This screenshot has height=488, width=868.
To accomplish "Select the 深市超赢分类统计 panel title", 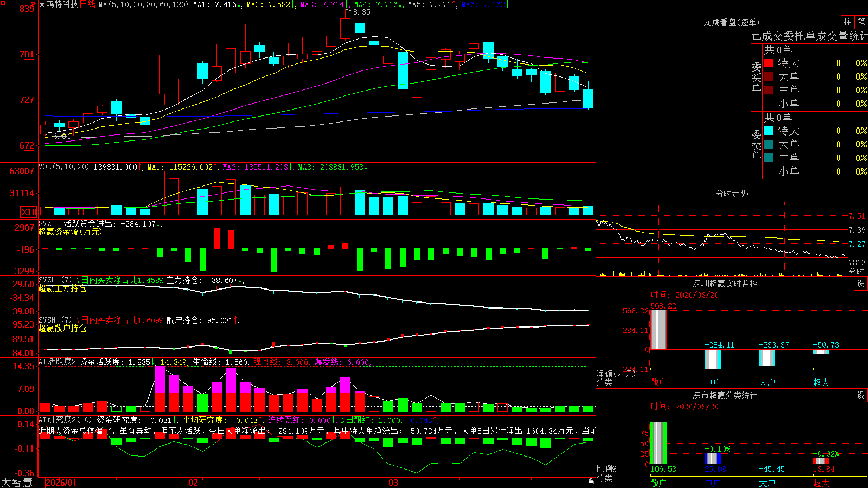I will coord(725,395).
